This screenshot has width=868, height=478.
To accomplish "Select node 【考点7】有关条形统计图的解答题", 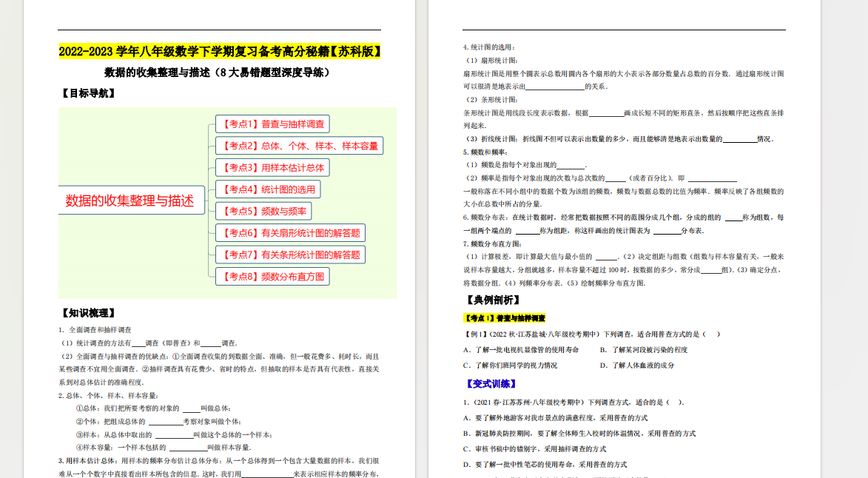I will click(x=290, y=255).
